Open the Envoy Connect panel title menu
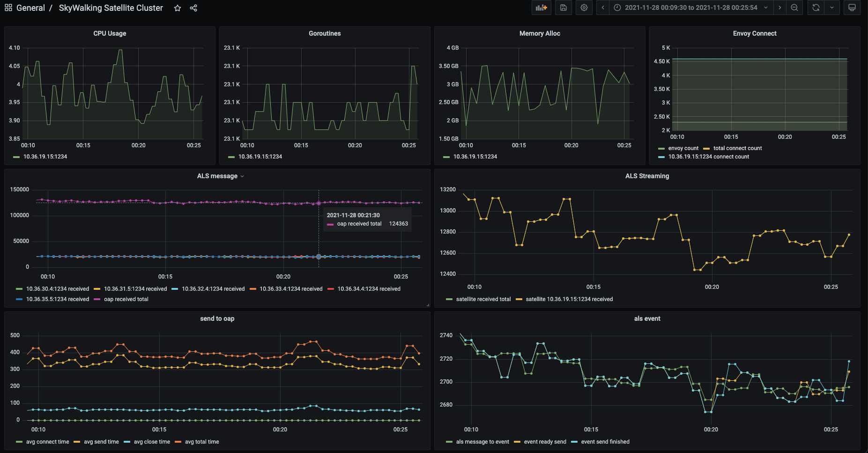The image size is (868, 453). tap(755, 33)
